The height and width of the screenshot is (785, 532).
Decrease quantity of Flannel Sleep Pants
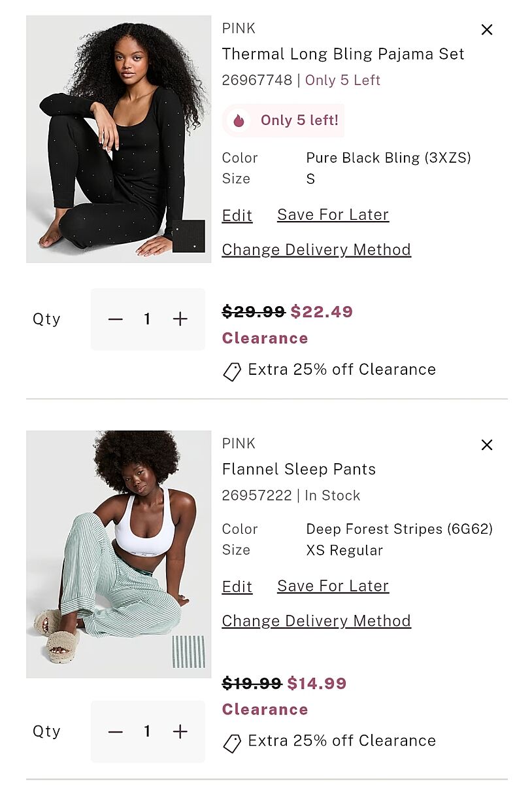116,731
